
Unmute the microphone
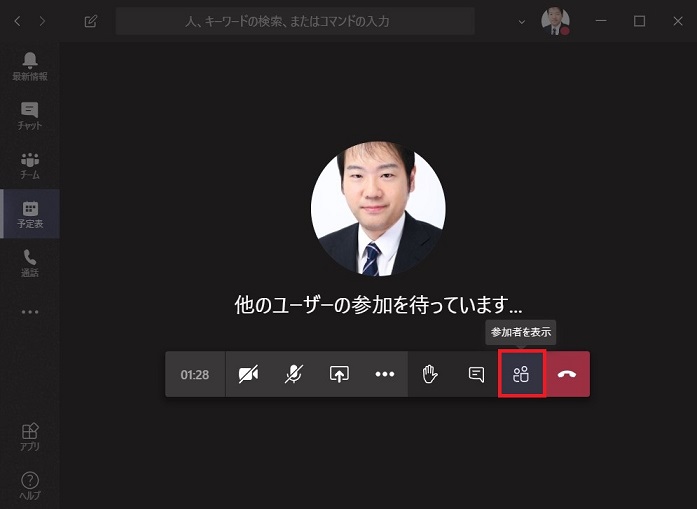[294, 374]
